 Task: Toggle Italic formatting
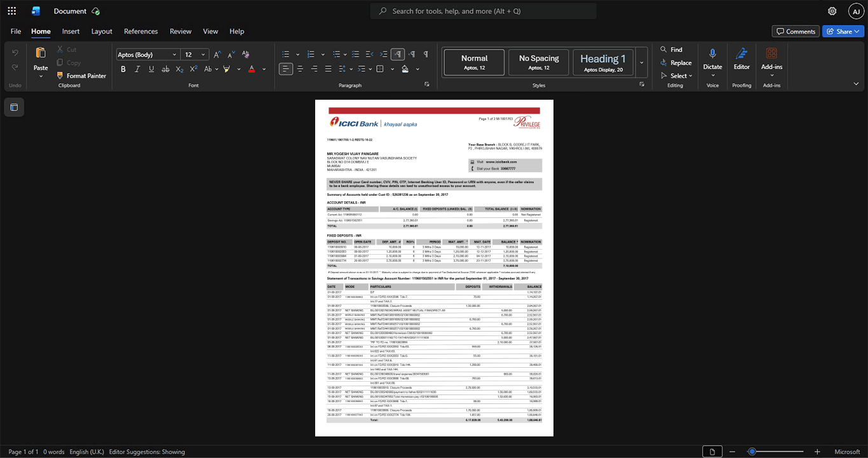tap(137, 69)
